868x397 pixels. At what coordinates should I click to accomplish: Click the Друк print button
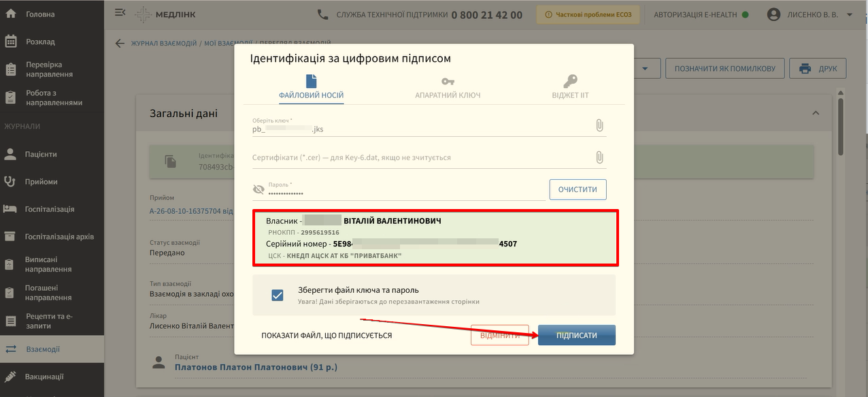tap(818, 68)
